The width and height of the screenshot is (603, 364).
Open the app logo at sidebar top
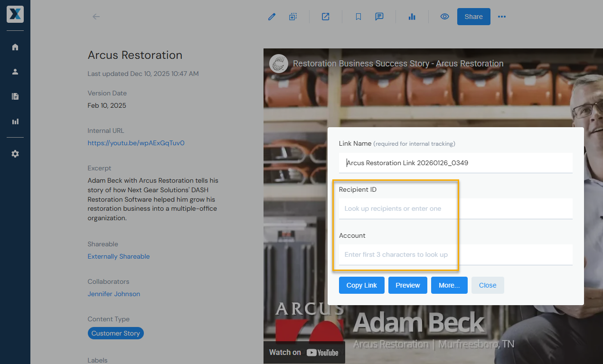[x=15, y=15]
